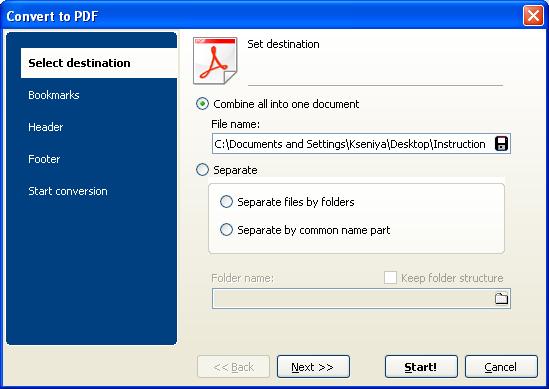
Task: Click the Set destination heading text
Action: [283, 44]
